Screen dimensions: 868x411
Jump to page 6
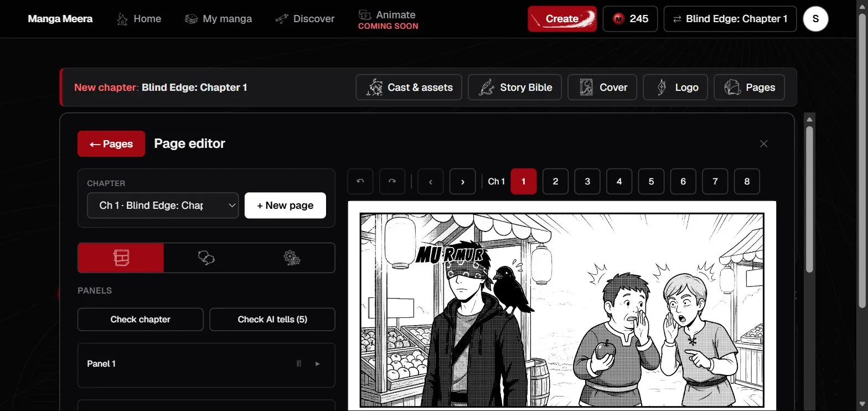pyautogui.click(x=683, y=182)
